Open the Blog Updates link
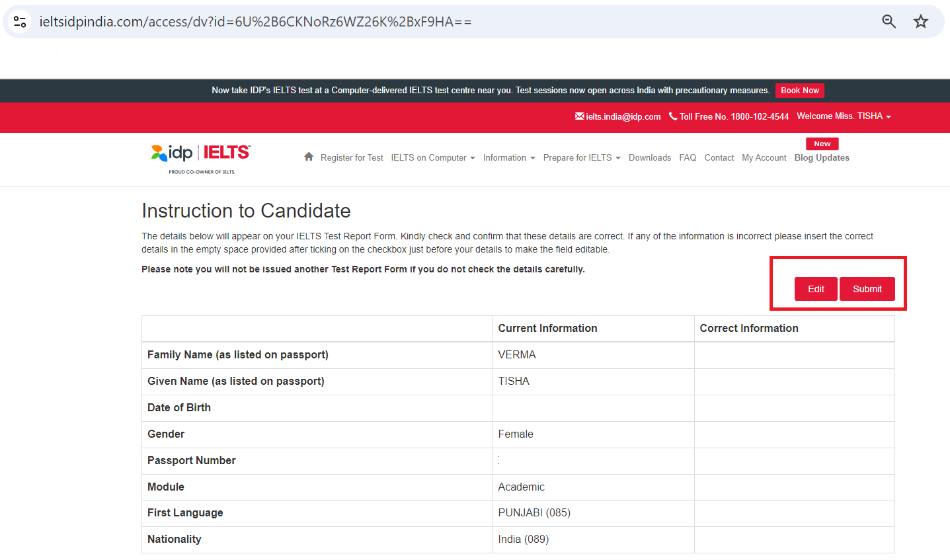The height and width of the screenshot is (560, 950). pyautogui.click(x=822, y=158)
